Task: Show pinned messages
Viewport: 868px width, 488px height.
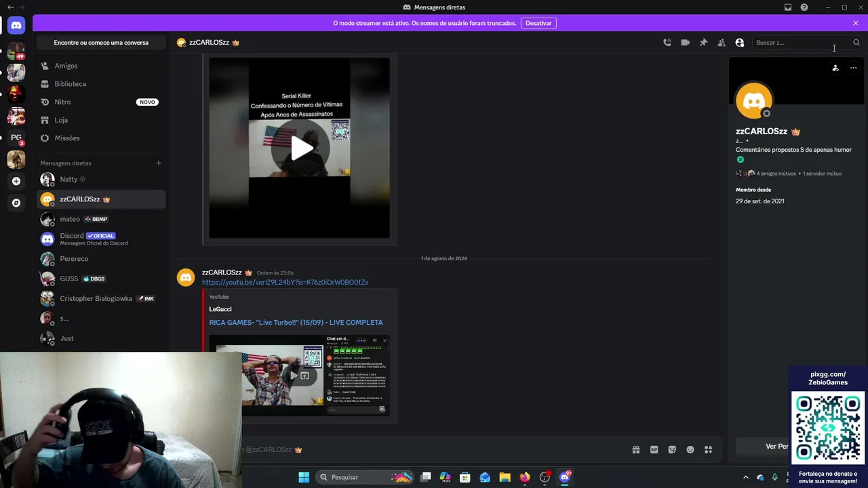Action: pos(704,43)
